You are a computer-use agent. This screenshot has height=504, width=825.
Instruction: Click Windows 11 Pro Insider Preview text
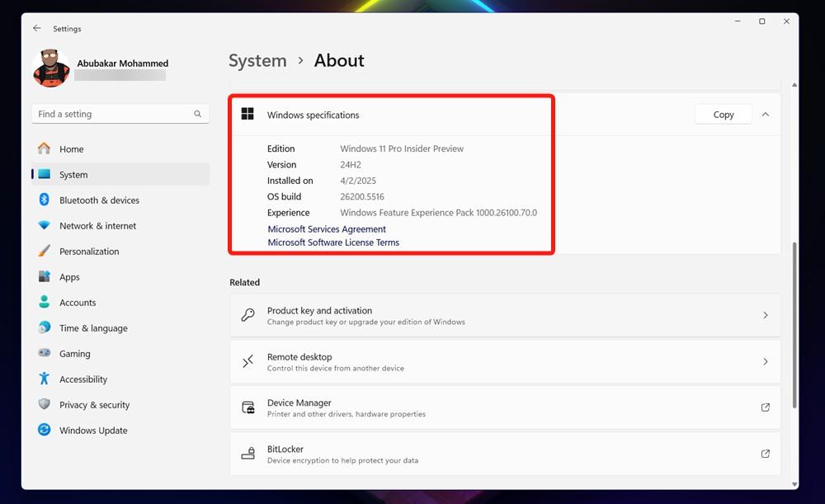point(402,148)
